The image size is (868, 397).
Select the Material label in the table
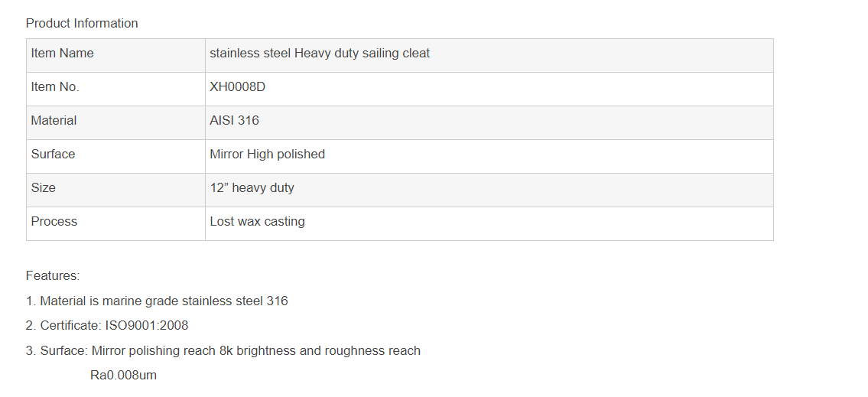click(x=54, y=121)
